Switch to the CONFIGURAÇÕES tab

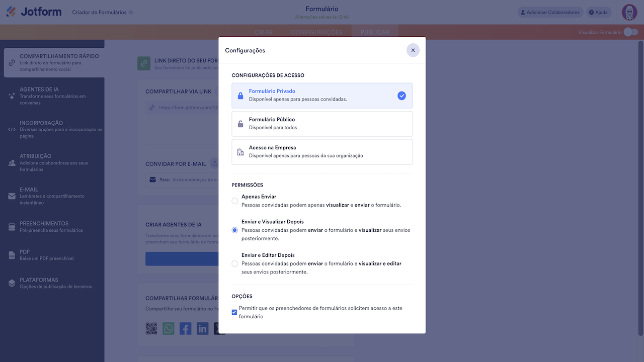point(316,32)
